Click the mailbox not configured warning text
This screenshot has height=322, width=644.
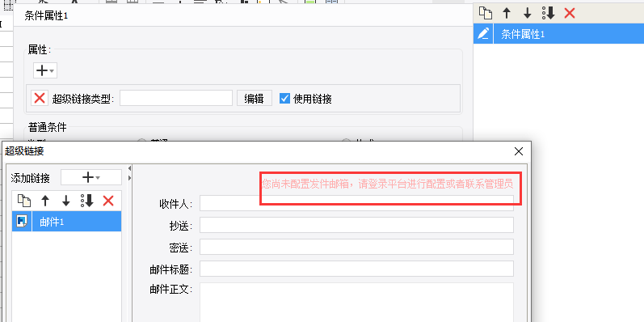point(387,184)
